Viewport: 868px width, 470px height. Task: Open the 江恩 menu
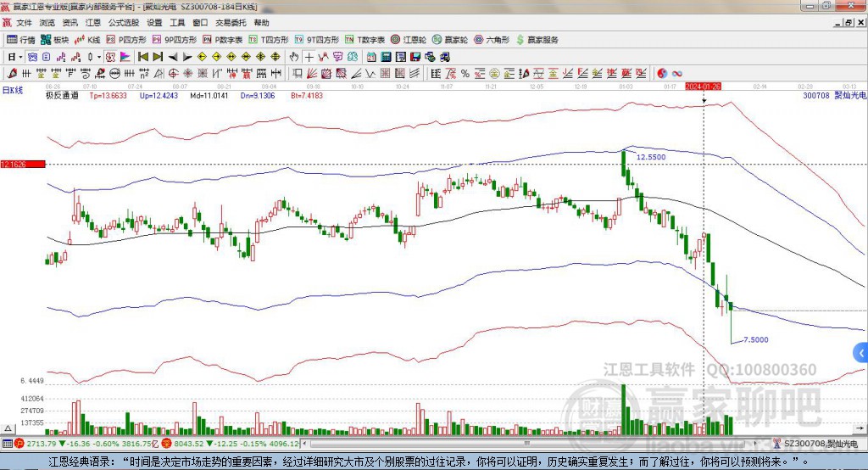[93, 23]
